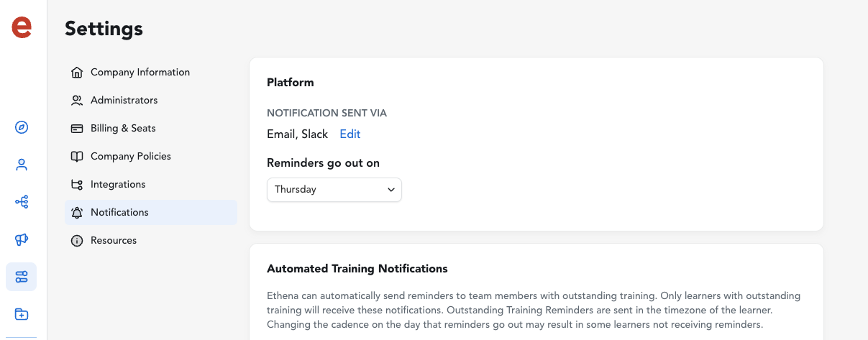Open the compass Discover sidebar icon
Screen dimensions: 868x340
pos(22,127)
